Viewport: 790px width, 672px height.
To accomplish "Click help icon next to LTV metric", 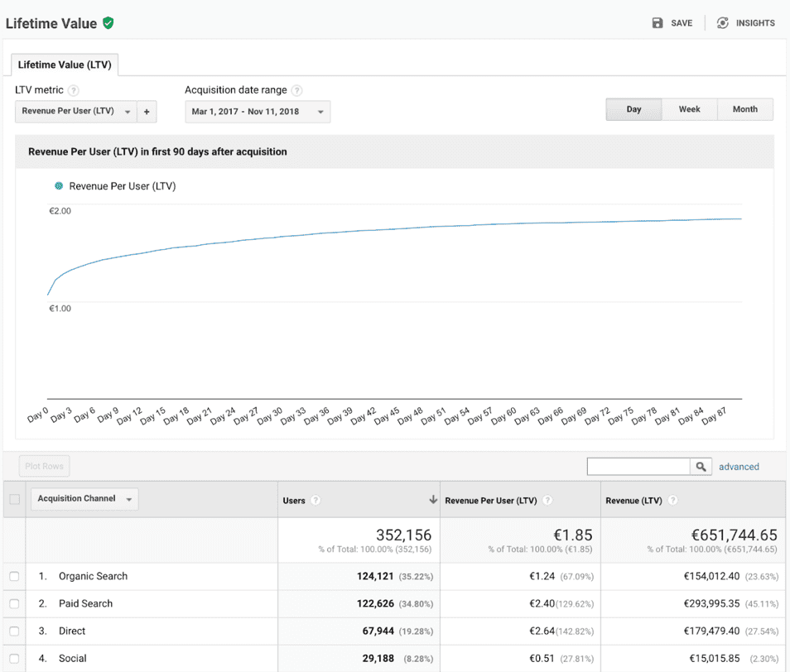I will [74, 91].
